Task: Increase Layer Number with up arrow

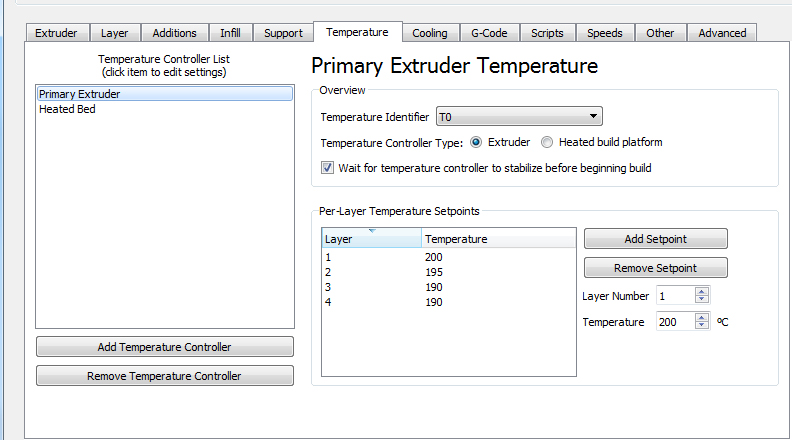Action: point(702,291)
